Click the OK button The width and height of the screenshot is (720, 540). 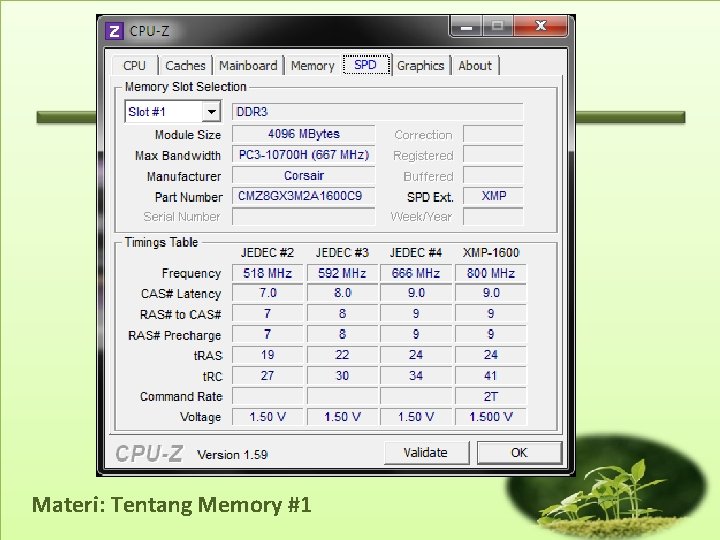point(519,453)
